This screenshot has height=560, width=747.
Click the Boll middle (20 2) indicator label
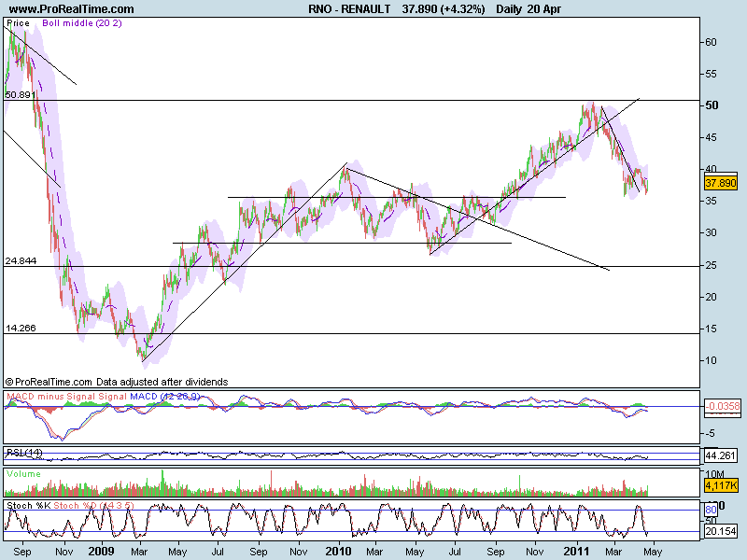(x=82, y=22)
